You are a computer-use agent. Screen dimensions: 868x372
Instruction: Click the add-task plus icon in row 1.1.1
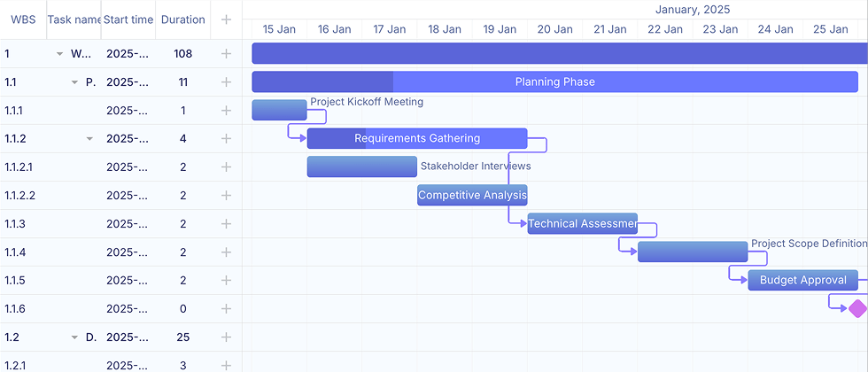click(226, 111)
